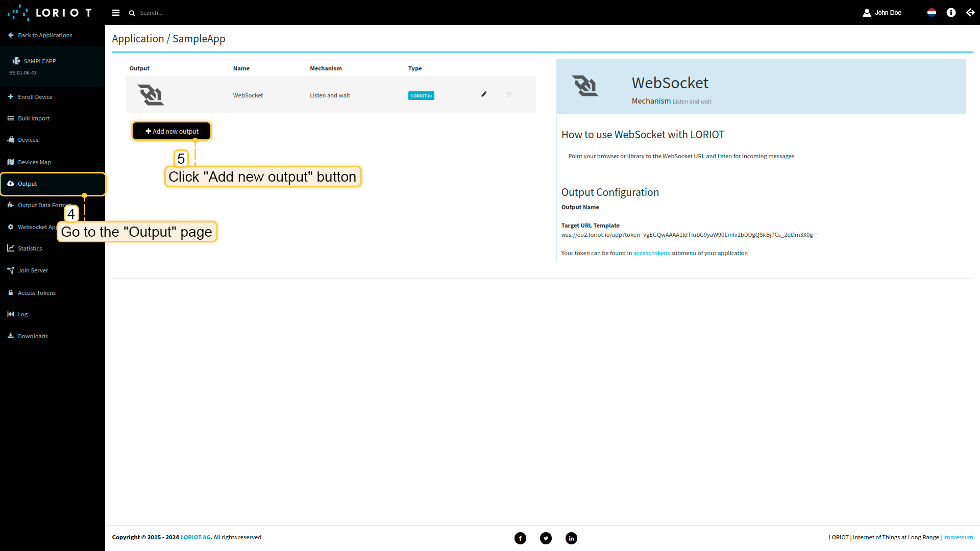Open the language flag selector
This screenshot has width=980, height=551.
932,13
